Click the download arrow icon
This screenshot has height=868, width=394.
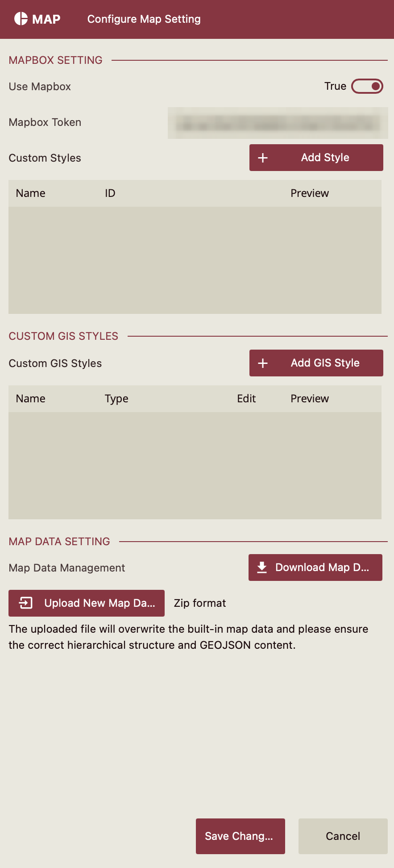click(262, 568)
